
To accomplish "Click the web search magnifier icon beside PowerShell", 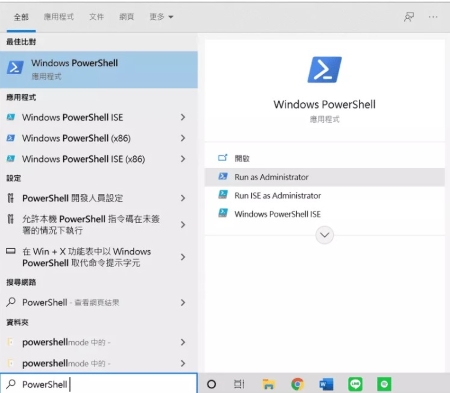I will tap(11, 302).
